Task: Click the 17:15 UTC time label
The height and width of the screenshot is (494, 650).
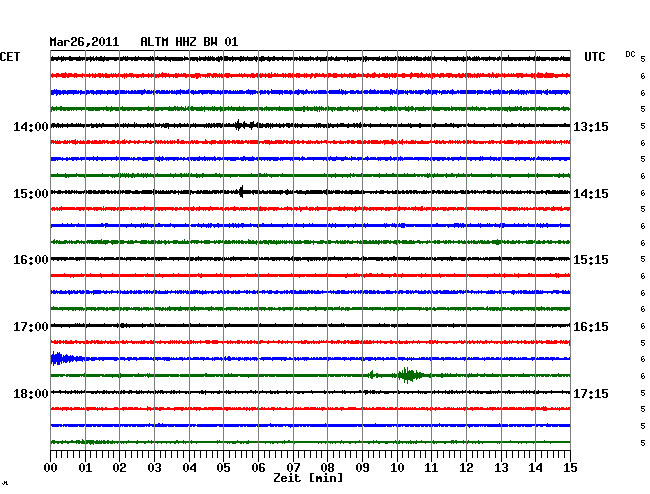Action: click(x=591, y=393)
